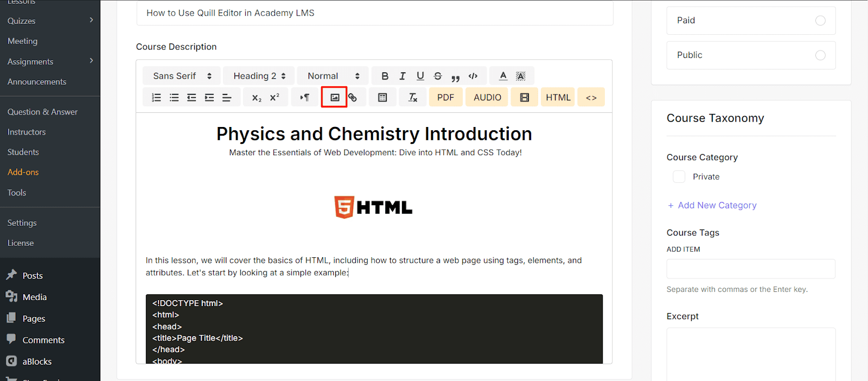Open the Add-ons page
This screenshot has width=868, height=381.
[23, 172]
